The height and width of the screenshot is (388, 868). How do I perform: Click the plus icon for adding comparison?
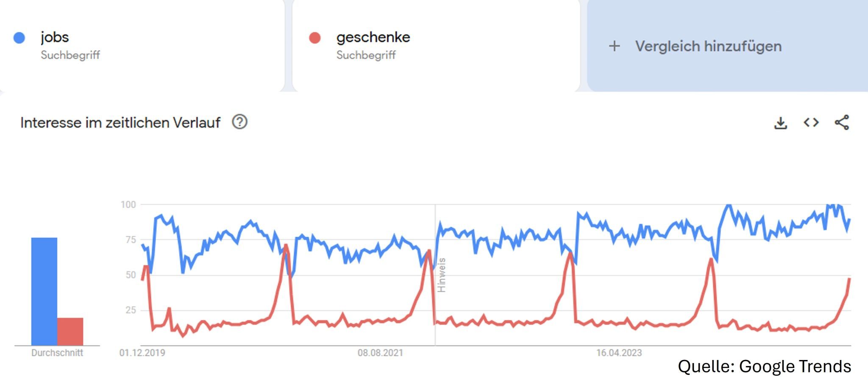pyautogui.click(x=614, y=46)
